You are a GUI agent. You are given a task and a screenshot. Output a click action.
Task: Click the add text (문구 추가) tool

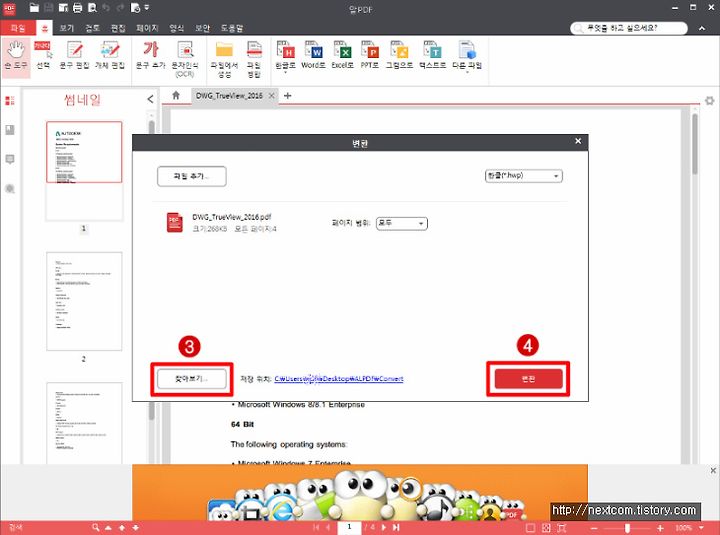pyautogui.click(x=151, y=56)
